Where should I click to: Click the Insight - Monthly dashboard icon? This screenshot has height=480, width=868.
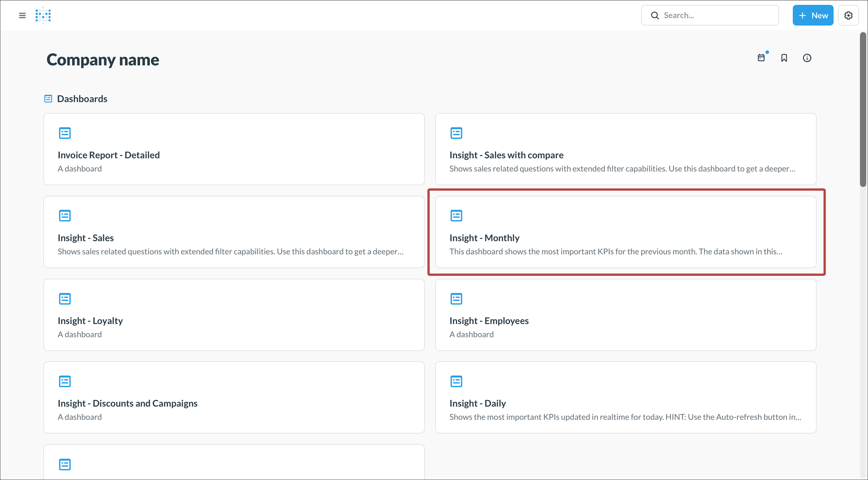[456, 216]
